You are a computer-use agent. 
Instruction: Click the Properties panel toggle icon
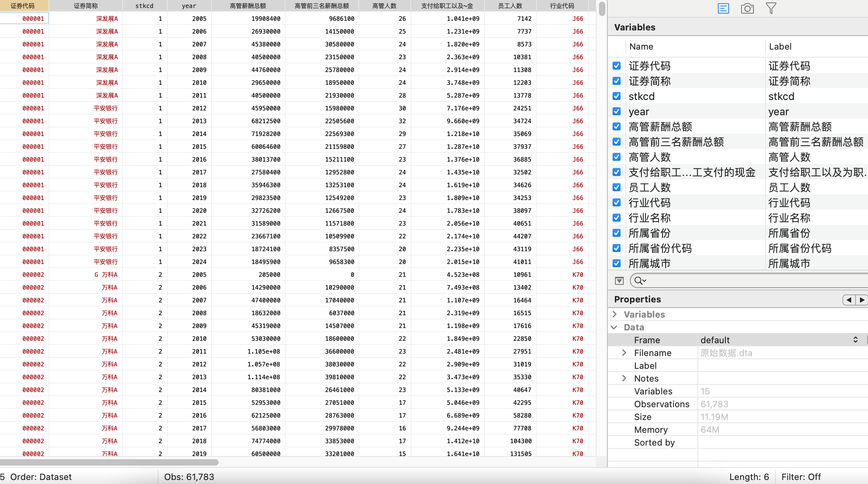pyautogui.click(x=723, y=8)
